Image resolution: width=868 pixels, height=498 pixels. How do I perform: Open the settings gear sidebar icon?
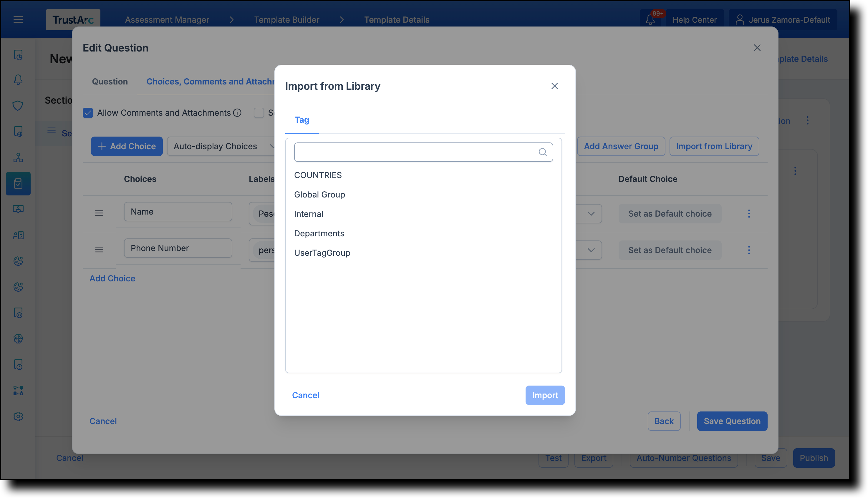pyautogui.click(x=18, y=416)
